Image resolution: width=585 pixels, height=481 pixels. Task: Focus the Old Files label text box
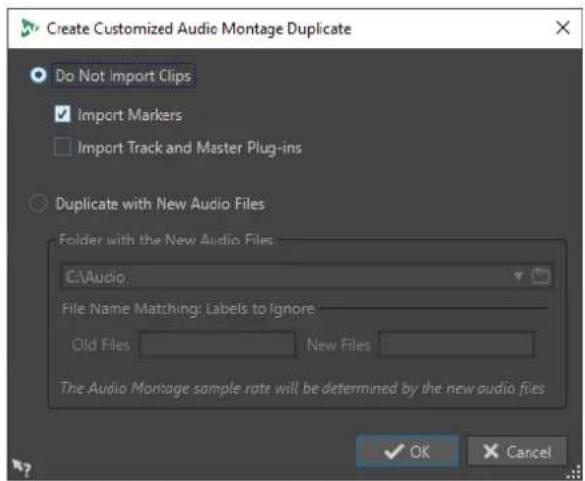point(218,344)
